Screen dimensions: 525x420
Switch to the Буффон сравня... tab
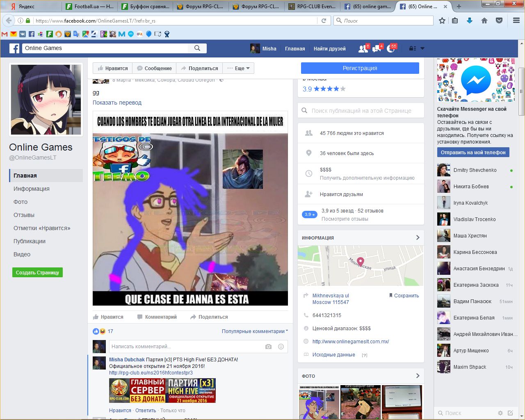(x=146, y=7)
